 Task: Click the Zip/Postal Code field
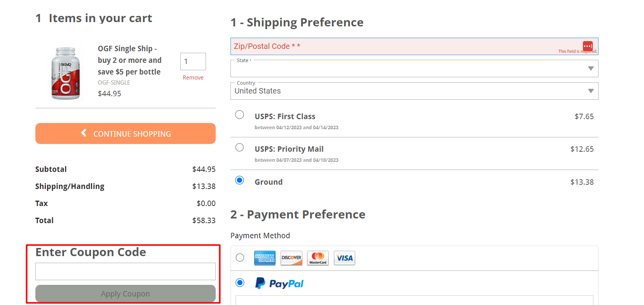point(414,46)
